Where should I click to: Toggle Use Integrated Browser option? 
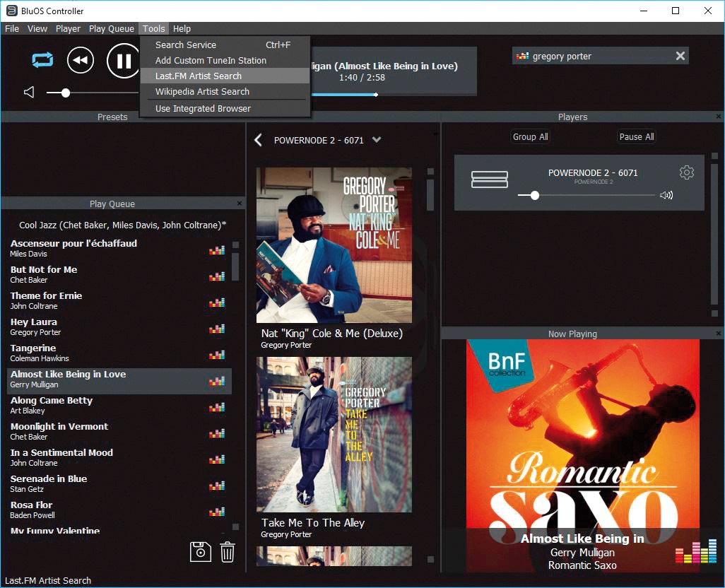click(x=225, y=109)
